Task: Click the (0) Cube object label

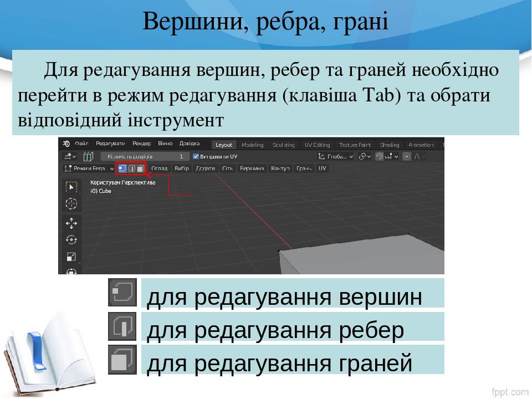Action: [x=101, y=191]
